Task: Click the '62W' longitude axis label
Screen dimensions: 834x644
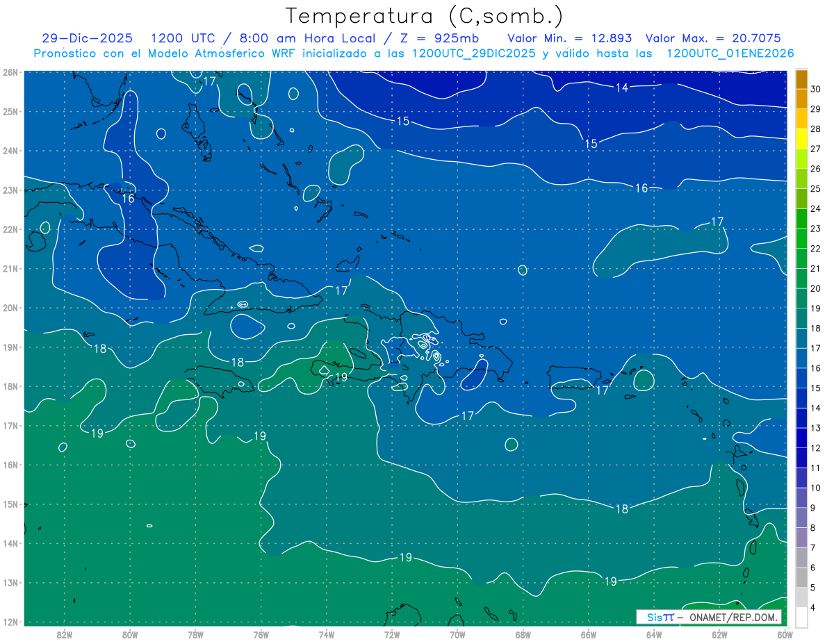Action: (719, 634)
